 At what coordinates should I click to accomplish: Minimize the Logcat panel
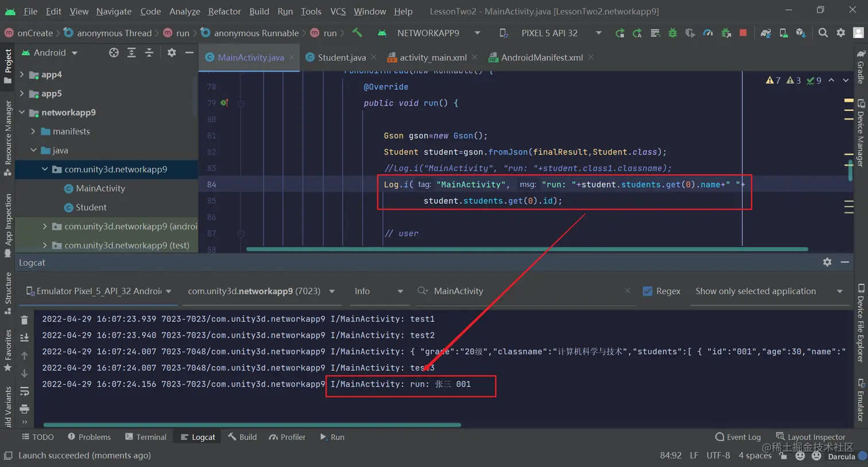coord(845,262)
